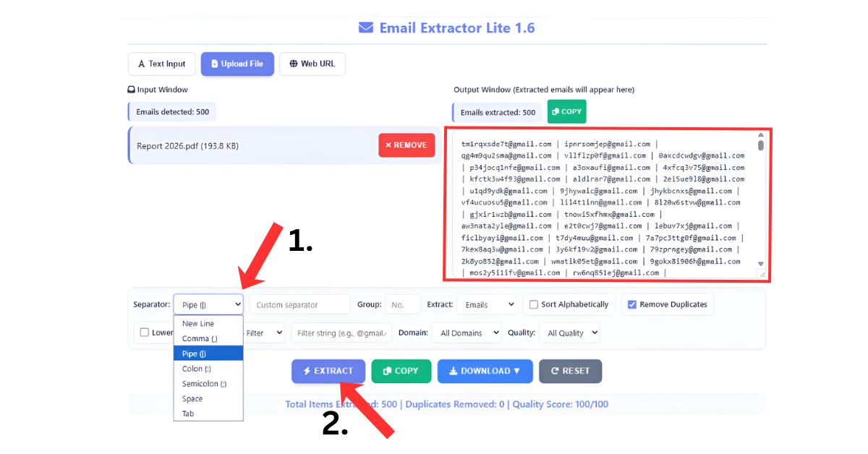Click the envelope icon beside the Email Extractor title

pyautogui.click(x=366, y=28)
